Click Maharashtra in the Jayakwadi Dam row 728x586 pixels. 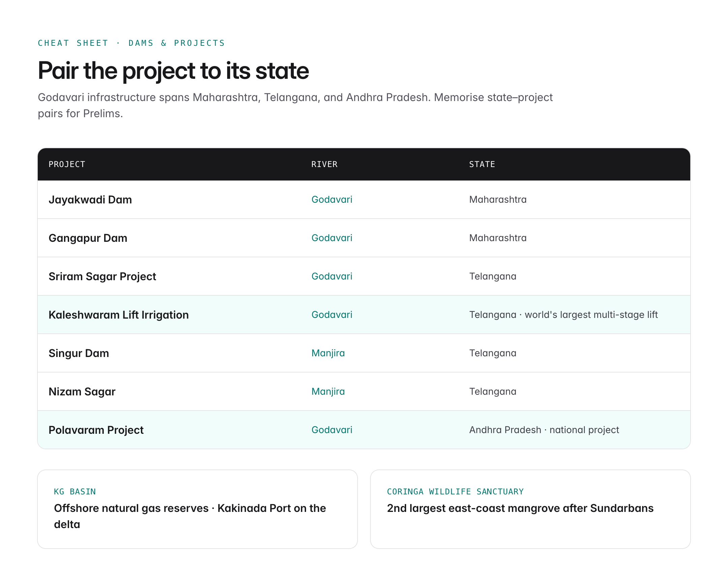pyautogui.click(x=498, y=200)
